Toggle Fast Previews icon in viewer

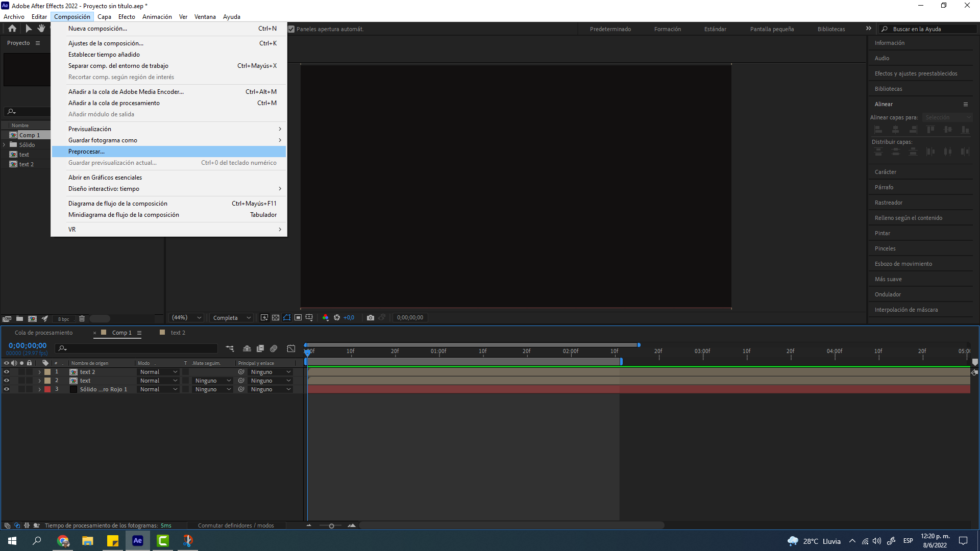[x=264, y=317]
